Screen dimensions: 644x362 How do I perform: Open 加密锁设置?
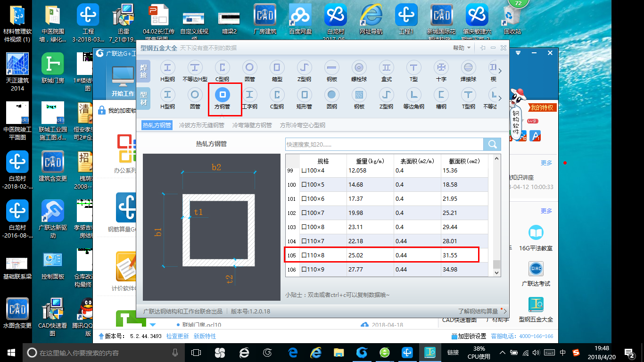tap(469, 336)
